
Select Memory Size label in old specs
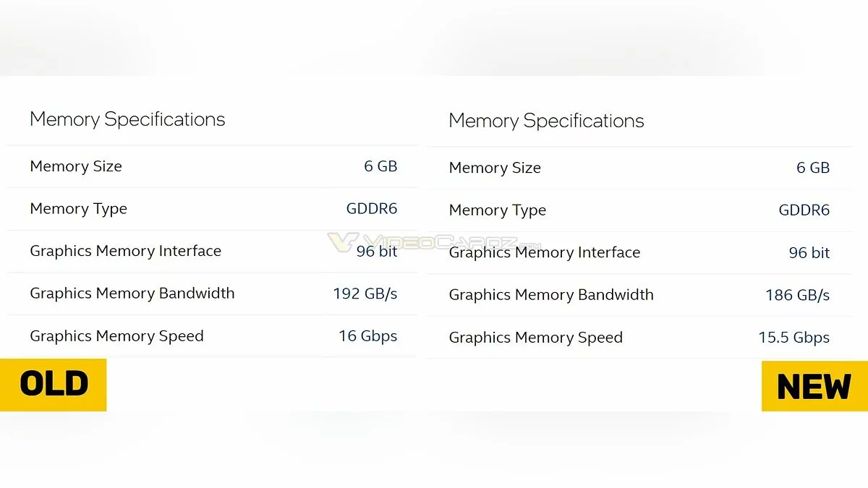[x=76, y=166]
